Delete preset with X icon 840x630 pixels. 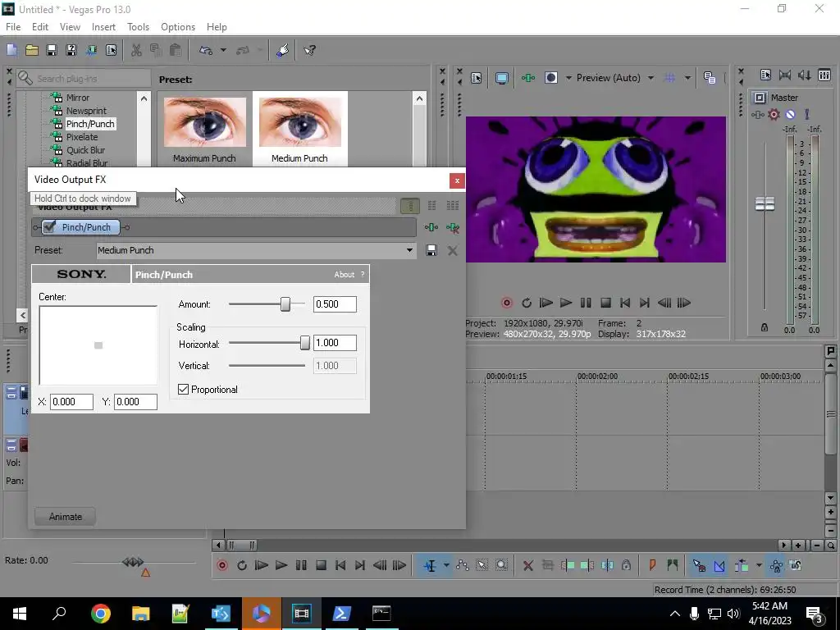point(453,250)
